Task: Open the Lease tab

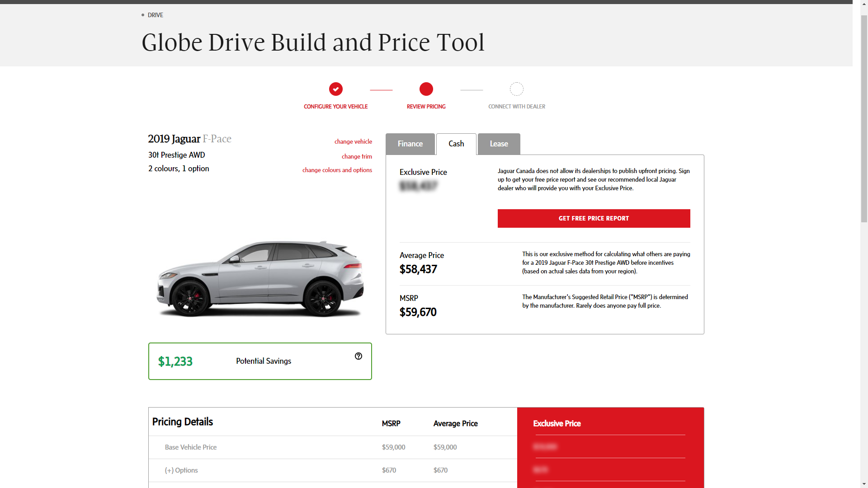Action: [499, 144]
